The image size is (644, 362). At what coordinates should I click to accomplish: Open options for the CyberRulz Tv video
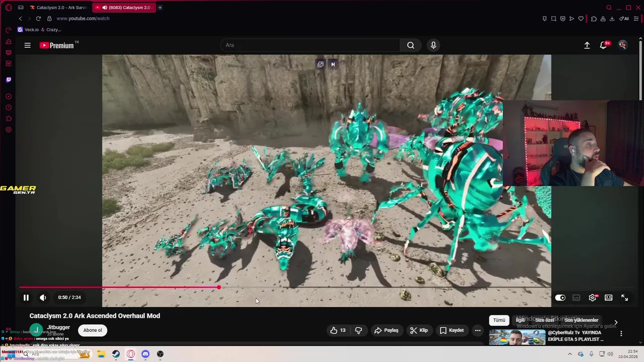(x=621, y=333)
